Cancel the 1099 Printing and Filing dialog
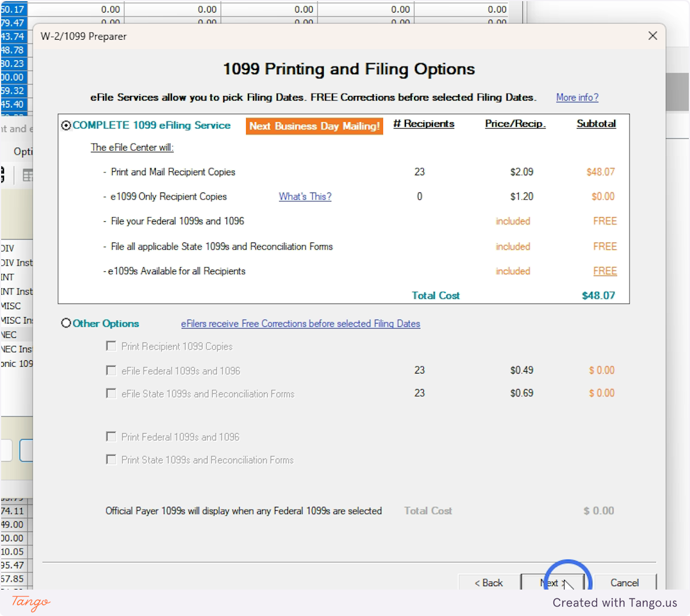 pyautogui.click(x=625, y=582)
